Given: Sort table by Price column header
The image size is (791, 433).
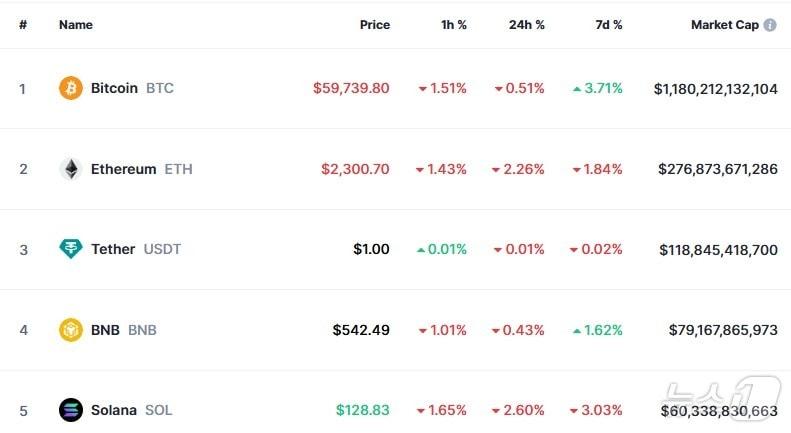Looking at the screenshot, I should tap(375, 25).
